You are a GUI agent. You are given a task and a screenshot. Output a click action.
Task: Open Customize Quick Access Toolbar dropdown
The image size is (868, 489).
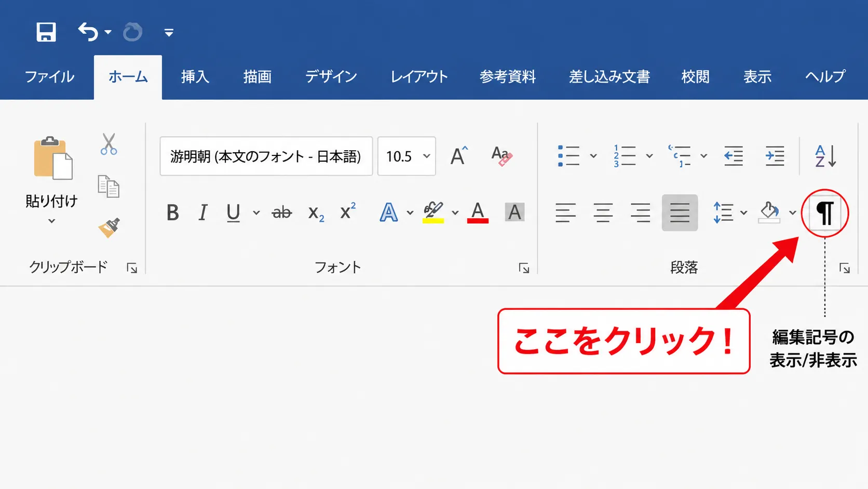169,32
